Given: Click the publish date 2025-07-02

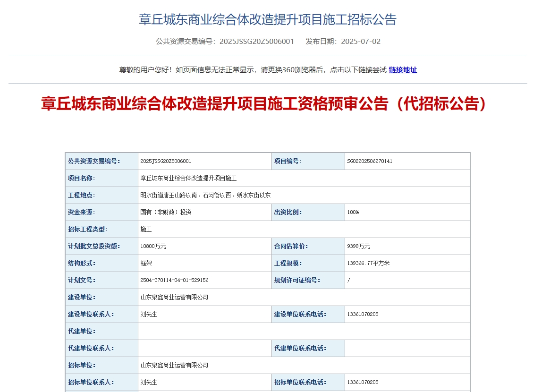Looking at the screenshot, I should pyautogui.click(x=361, y=42).
